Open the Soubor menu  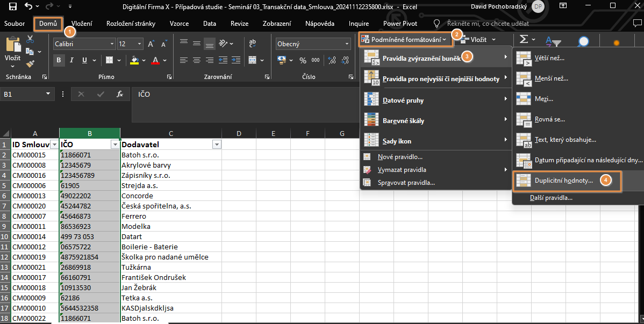coord(14,23)
